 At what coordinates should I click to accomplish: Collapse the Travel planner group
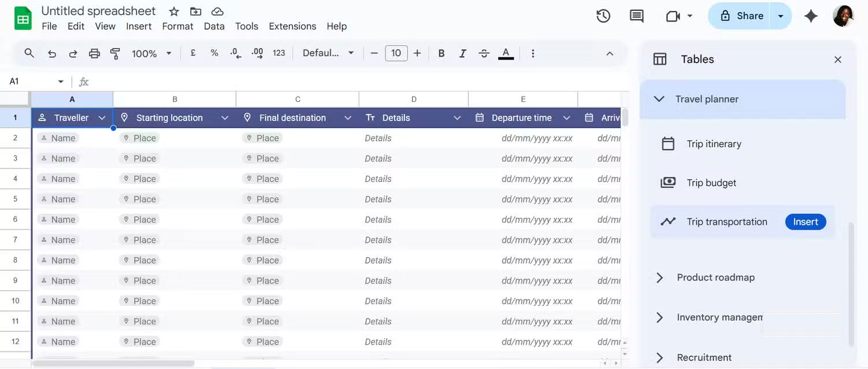pos(659,98)
